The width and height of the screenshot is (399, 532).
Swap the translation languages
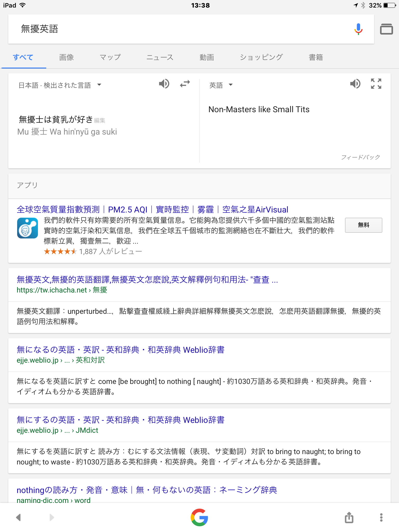click(x=185, y=84)
